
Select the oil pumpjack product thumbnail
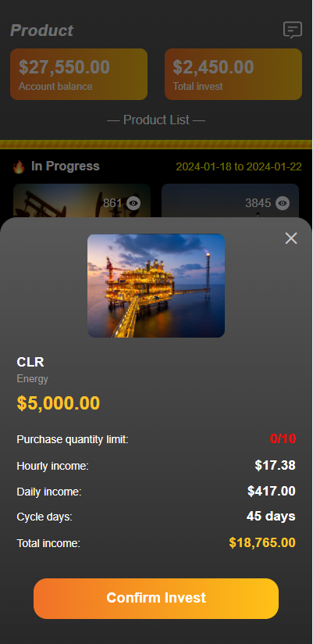[82, 200]
